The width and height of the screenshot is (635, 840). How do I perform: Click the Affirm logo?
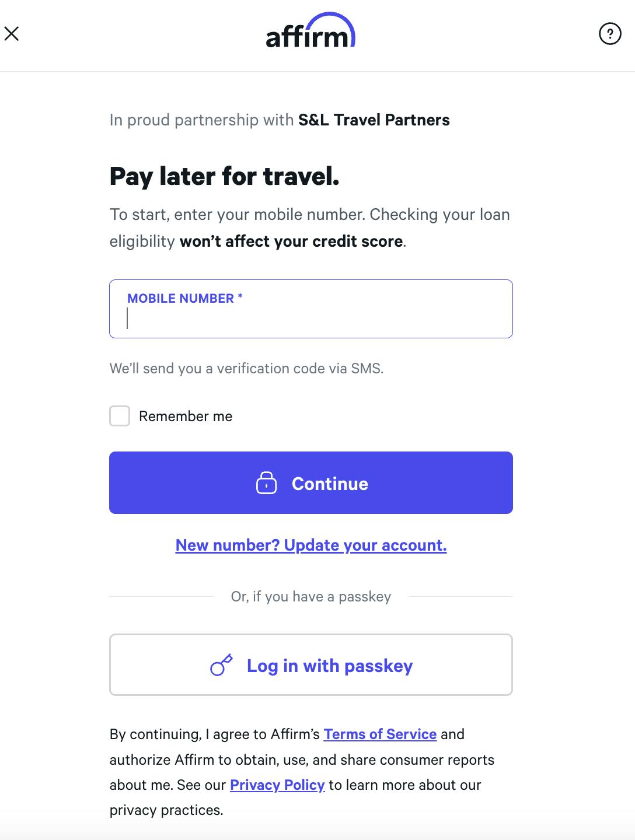310,31
